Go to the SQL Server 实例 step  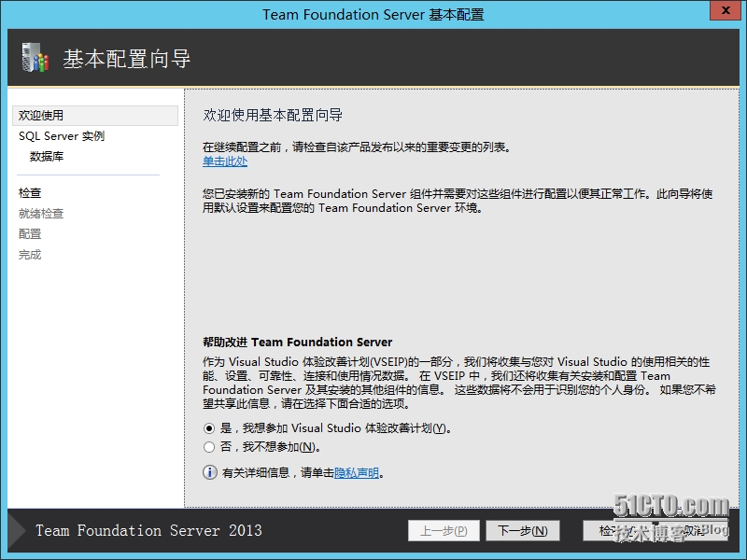point(62,136)
